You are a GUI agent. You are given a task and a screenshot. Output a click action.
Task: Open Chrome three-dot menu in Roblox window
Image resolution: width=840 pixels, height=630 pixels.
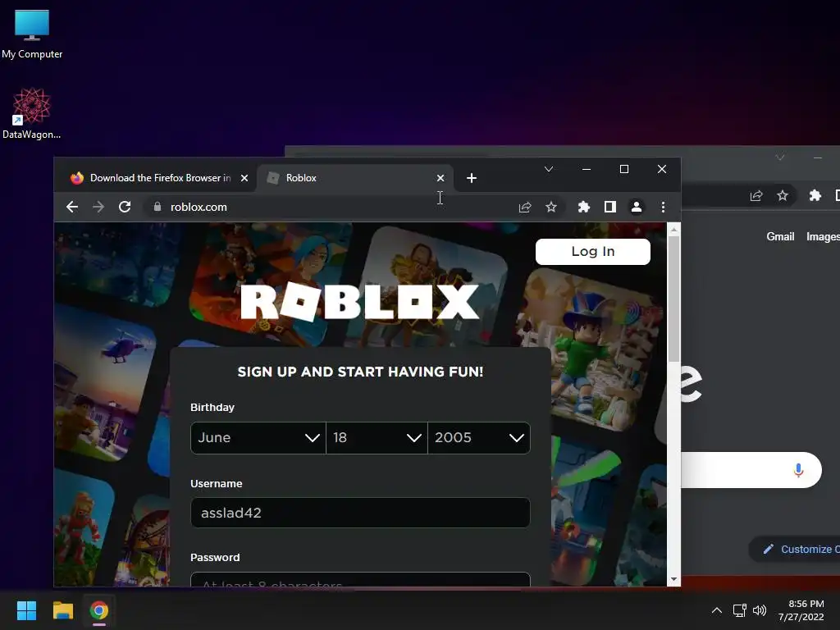pos(663,207)
